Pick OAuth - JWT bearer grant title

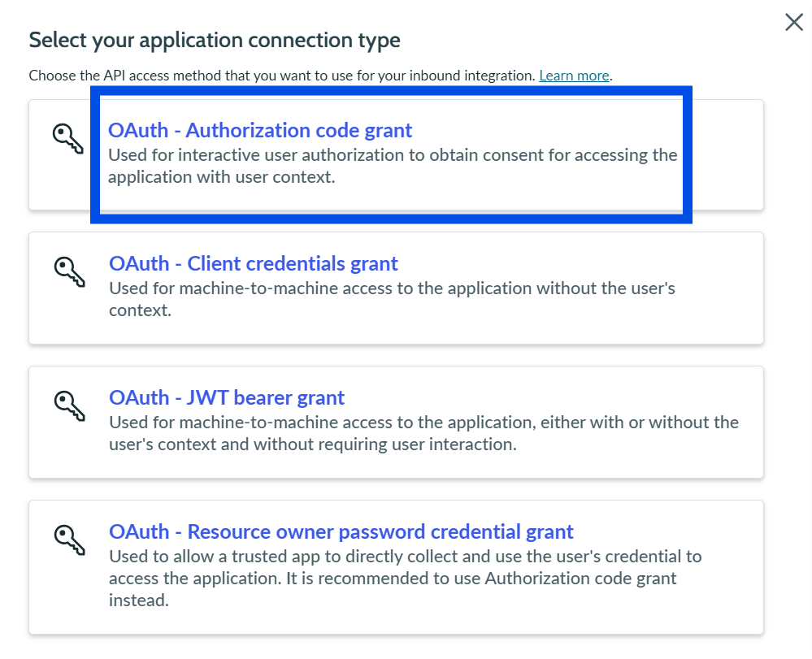pyautogui.click(x=226, y=397)
